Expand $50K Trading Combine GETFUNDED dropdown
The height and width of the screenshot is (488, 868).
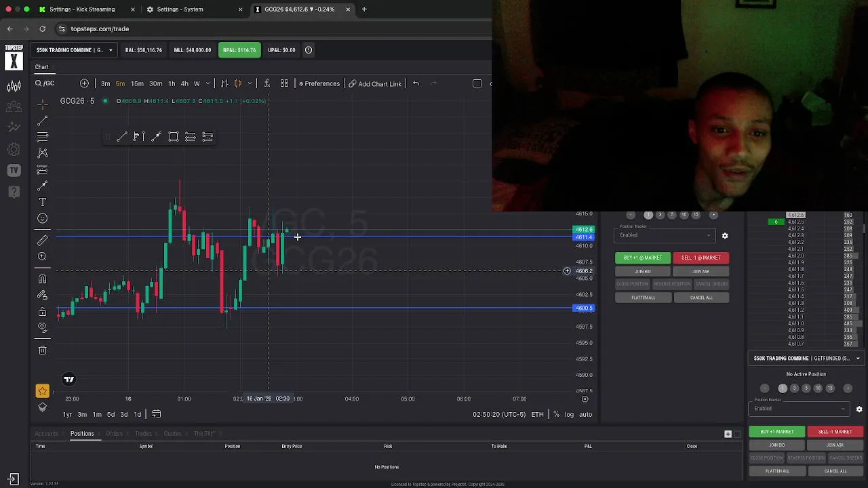pyautogui.click(x=806, y=358)
